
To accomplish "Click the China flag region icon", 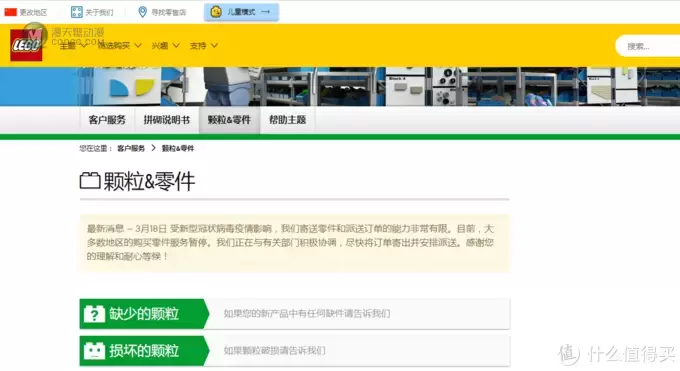I will (x=10, y=12).
